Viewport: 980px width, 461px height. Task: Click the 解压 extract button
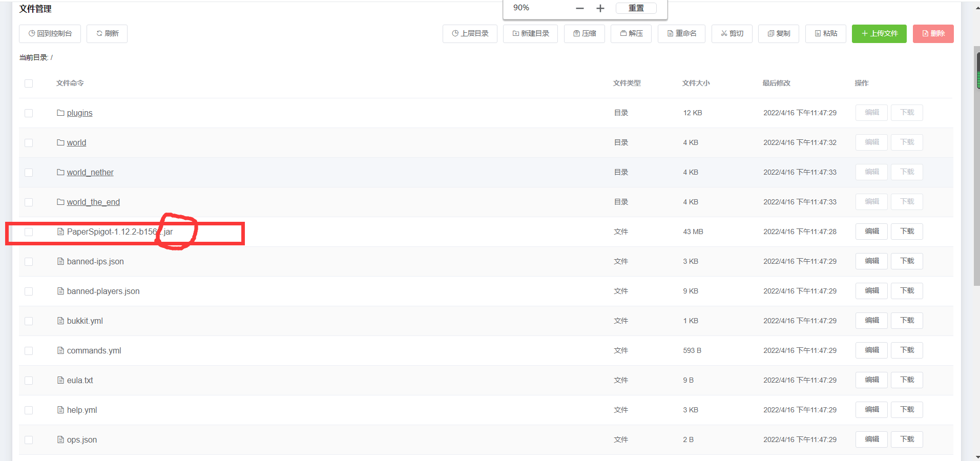click(631, 34)
